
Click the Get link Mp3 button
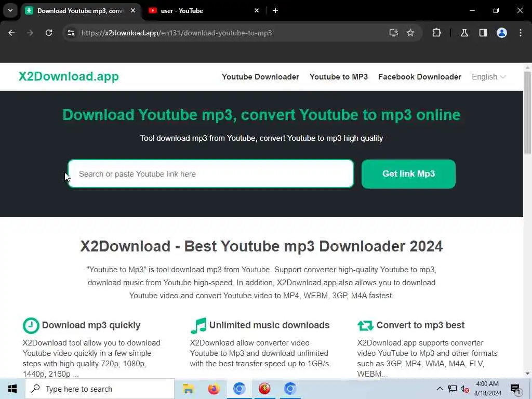click(x=408, y=174)
